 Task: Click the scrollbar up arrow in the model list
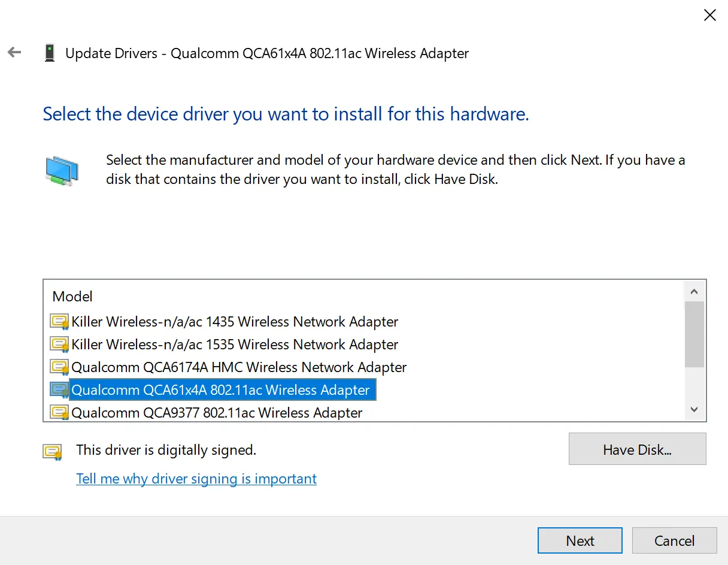coord(694,291)
